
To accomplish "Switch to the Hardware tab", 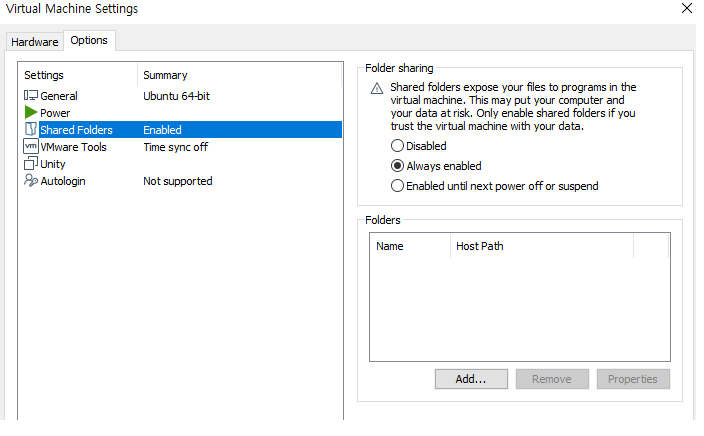I will coord(35,42).
